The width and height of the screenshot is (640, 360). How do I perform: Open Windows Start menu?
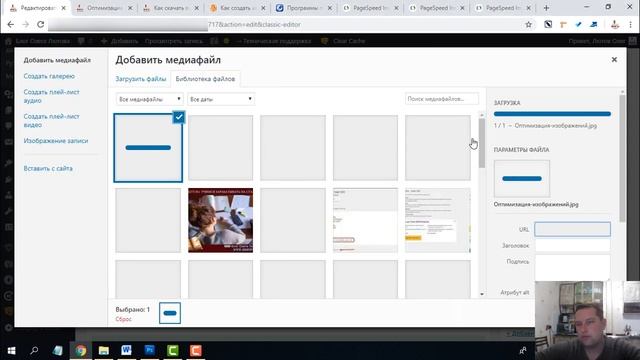point(11,351)
